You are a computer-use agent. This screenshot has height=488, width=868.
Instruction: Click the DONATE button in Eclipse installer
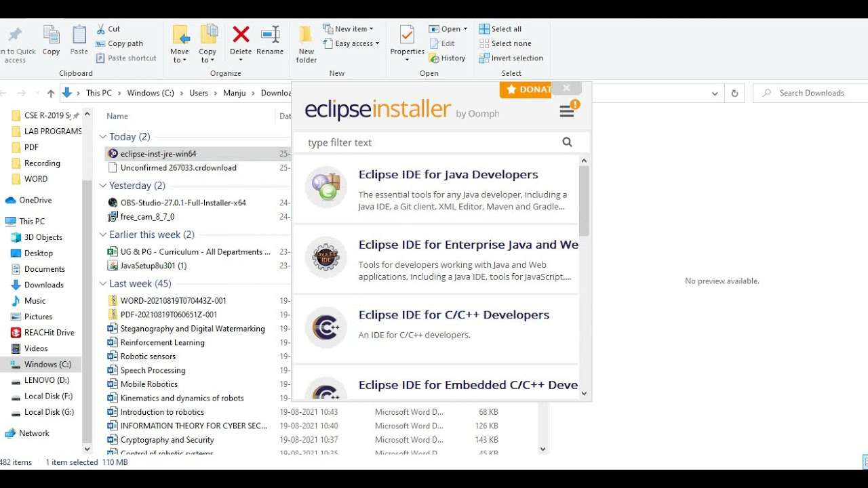pos(526,89)
